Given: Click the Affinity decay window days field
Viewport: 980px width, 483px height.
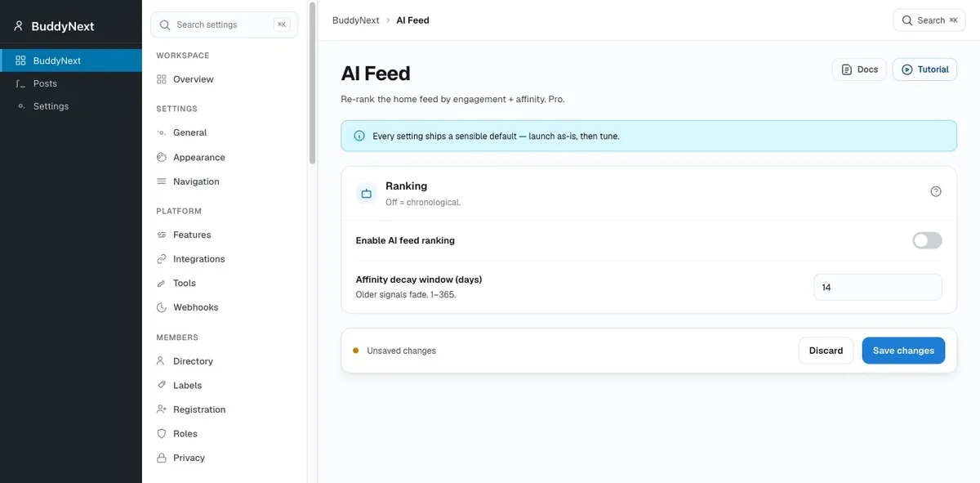Looking at the screenshot, I should pyautogui.click(x=878, y=288).
